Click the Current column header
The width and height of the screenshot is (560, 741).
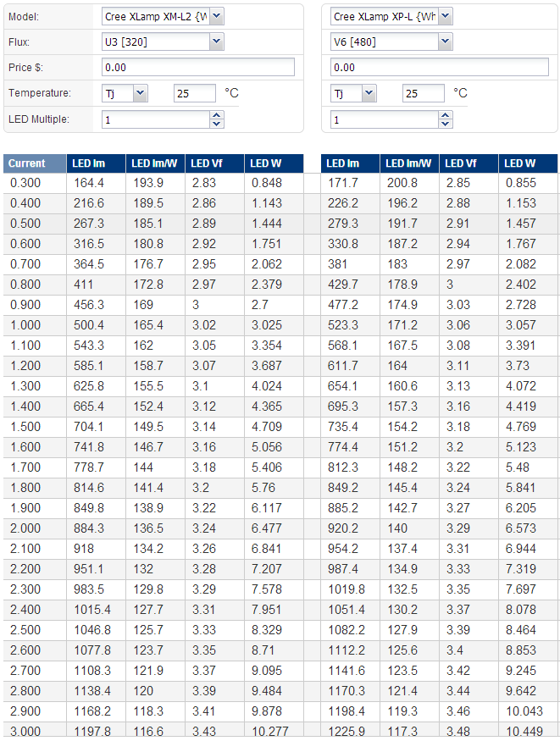(x=35, y=163)
